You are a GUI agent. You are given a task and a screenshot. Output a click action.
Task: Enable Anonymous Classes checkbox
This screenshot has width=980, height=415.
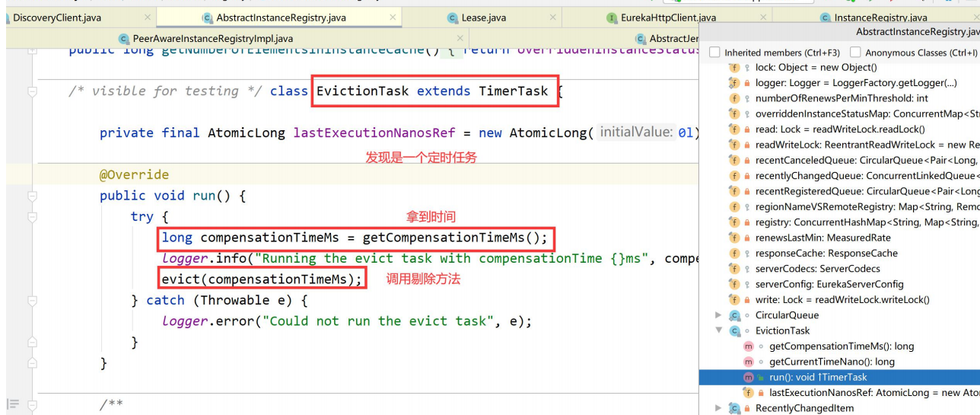pos(855,53)
